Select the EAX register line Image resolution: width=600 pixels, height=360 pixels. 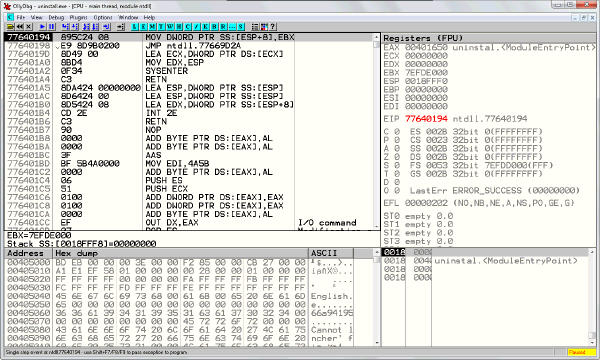click(x=489, y=47)
